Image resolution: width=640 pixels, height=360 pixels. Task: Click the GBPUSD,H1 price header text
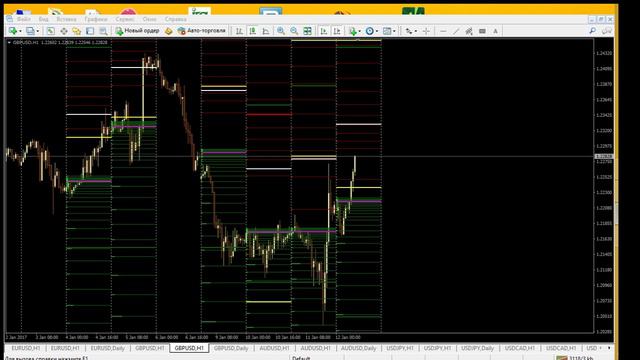coord(60,42)
